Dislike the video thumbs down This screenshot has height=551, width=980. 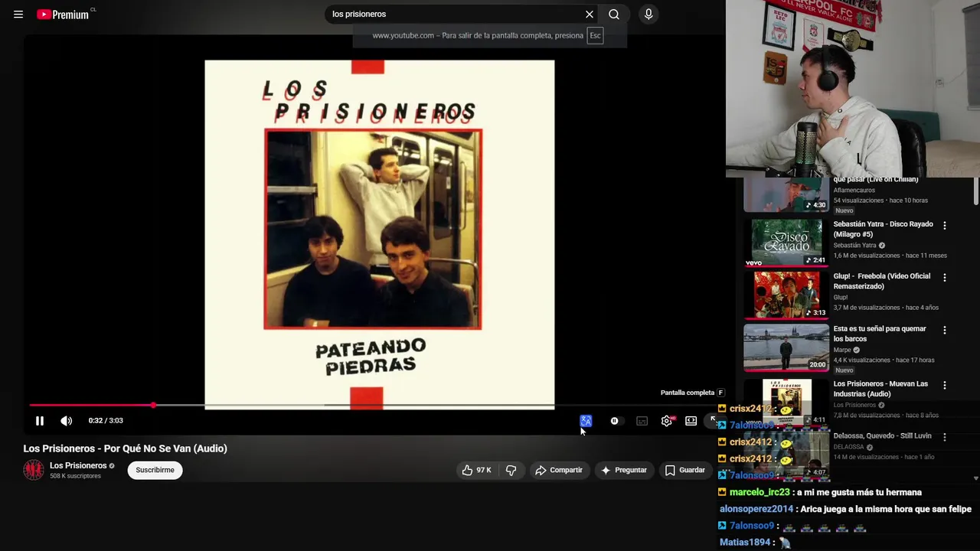click(x=511, y=470)
